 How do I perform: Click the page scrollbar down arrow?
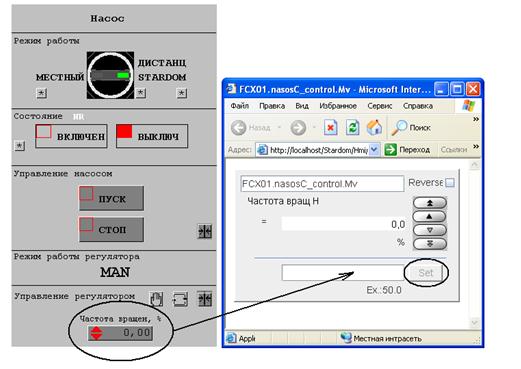475,322
